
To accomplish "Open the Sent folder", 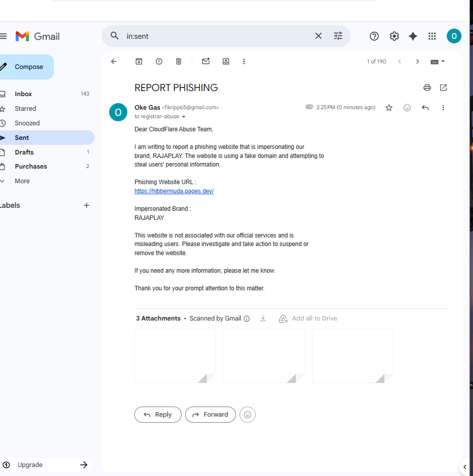I will point(46,137).
